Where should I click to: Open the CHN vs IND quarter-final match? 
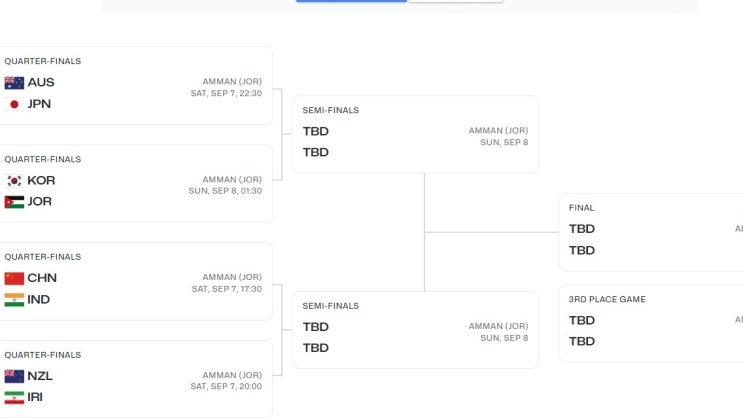point(135,282)
